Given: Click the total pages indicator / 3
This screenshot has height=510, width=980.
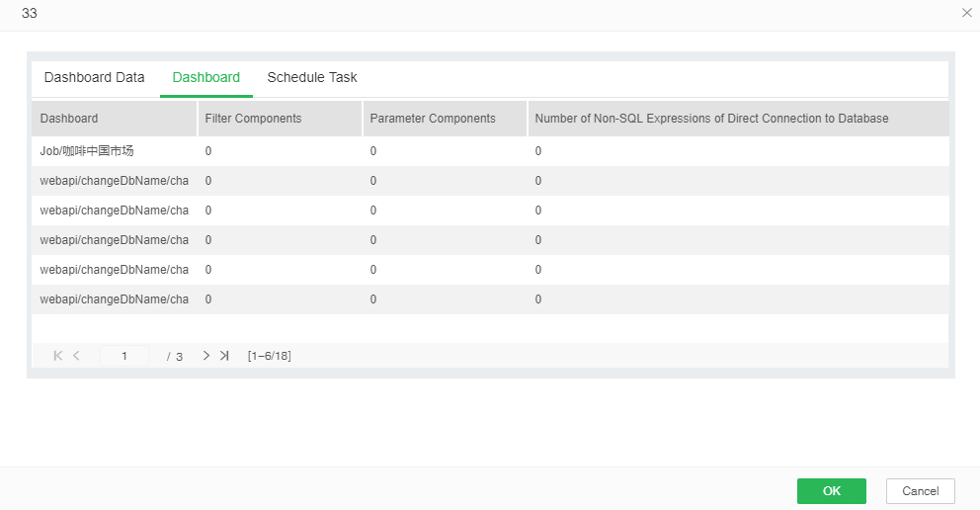Looking at the screenshot, I should click(175, 356).
